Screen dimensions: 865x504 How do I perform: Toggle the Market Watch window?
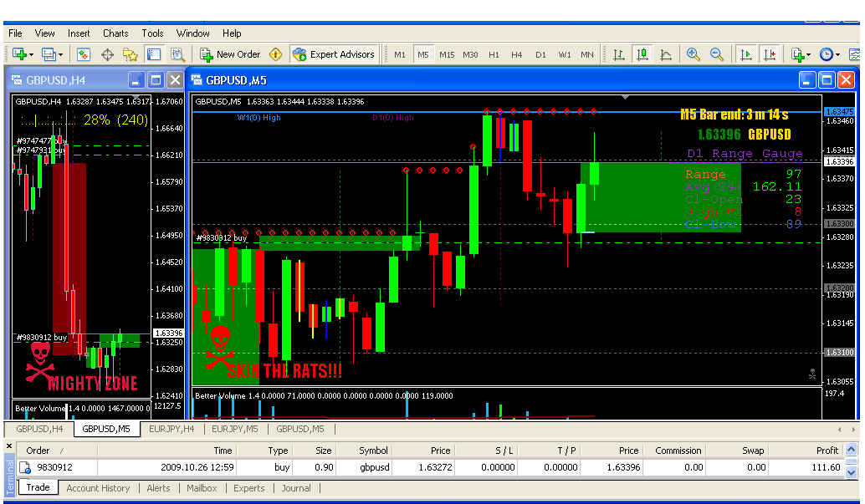tap(84, 54)
